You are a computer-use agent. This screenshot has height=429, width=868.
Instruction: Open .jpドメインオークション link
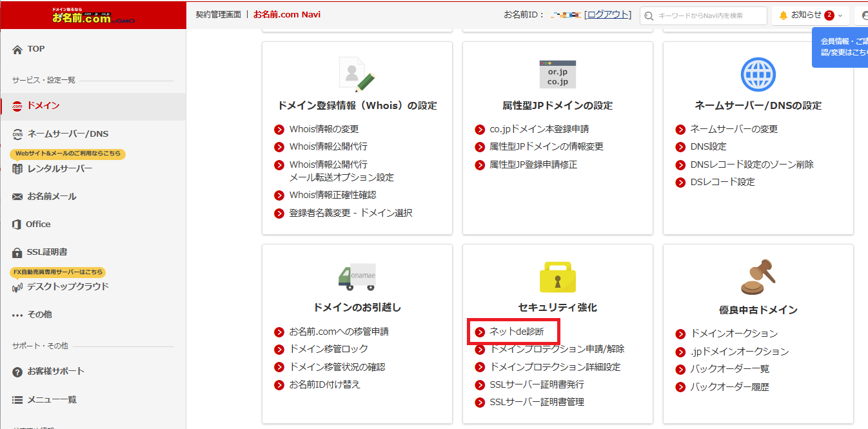pos(739,352)
